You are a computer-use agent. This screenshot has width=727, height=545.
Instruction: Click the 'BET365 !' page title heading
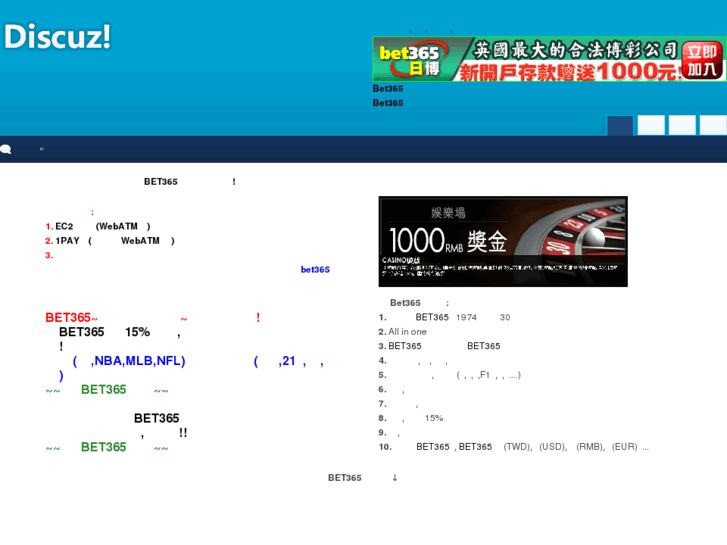click(x=190, y=182)
